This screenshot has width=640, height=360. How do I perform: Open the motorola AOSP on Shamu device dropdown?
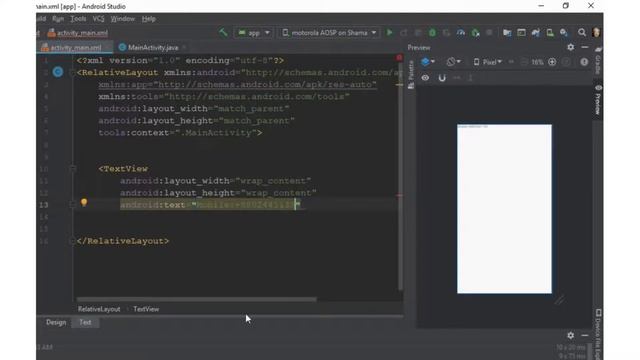[x=329, y=33]
